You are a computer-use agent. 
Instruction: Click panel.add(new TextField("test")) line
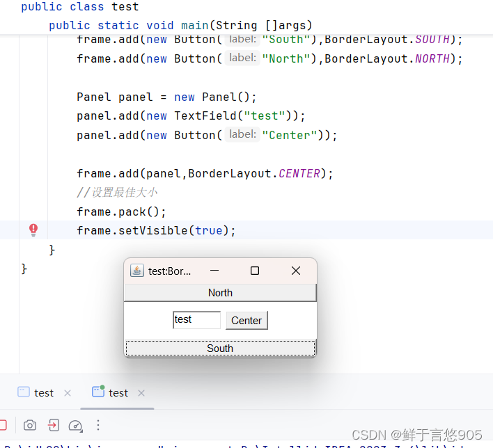[x=191, y=116]
